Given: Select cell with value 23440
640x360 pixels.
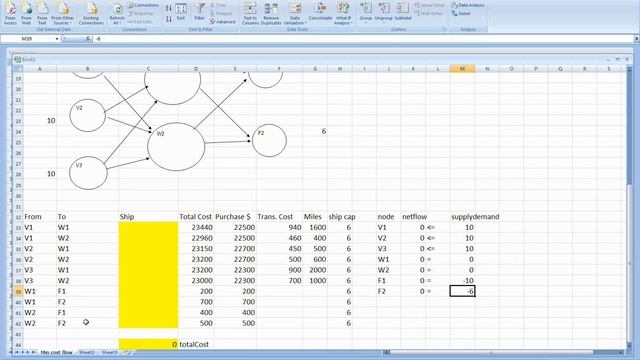Looking at the screenshot, I should tap(196, 227).
